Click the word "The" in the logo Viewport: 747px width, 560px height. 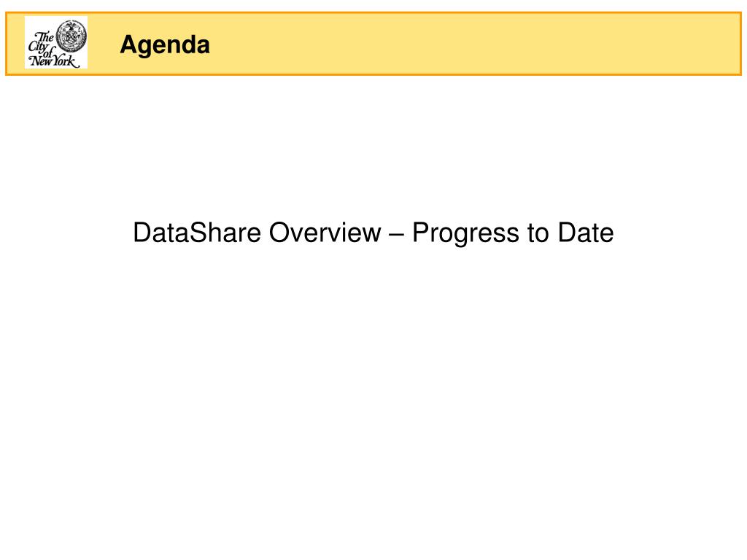click(44, 36)
